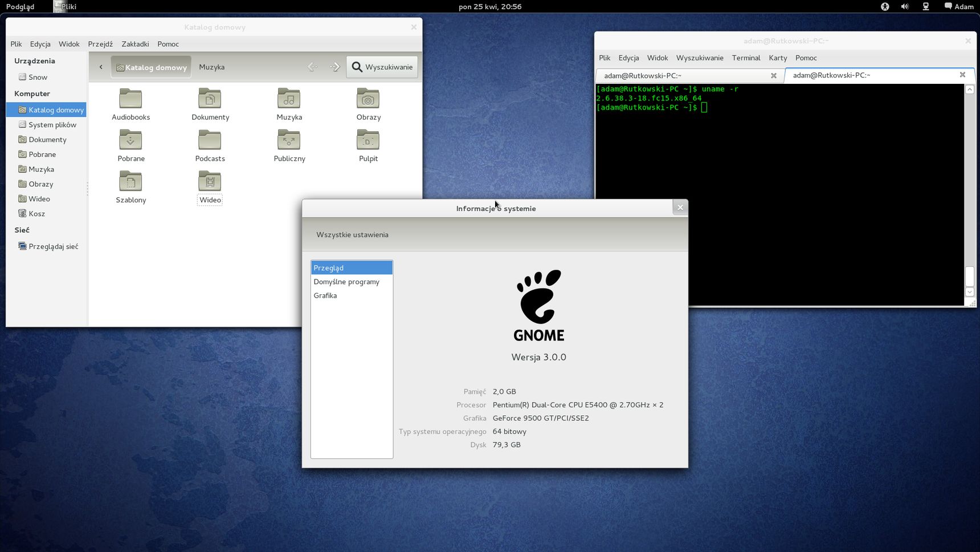980x552 pixels.
Task: Open volume icon in top bar
Action: pyautogui.click(x=905, y=6)
